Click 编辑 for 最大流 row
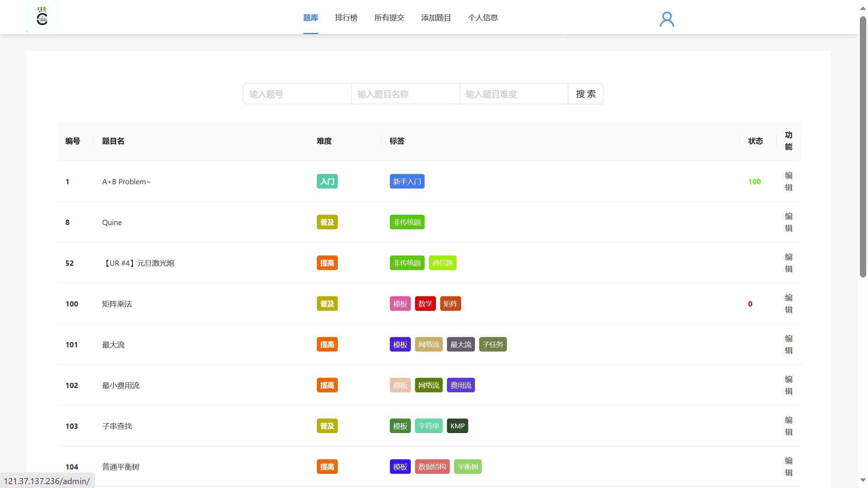Image resolution: width=868 pixels, height=488 pixels. pyautogui.click(x=789, y=344)
